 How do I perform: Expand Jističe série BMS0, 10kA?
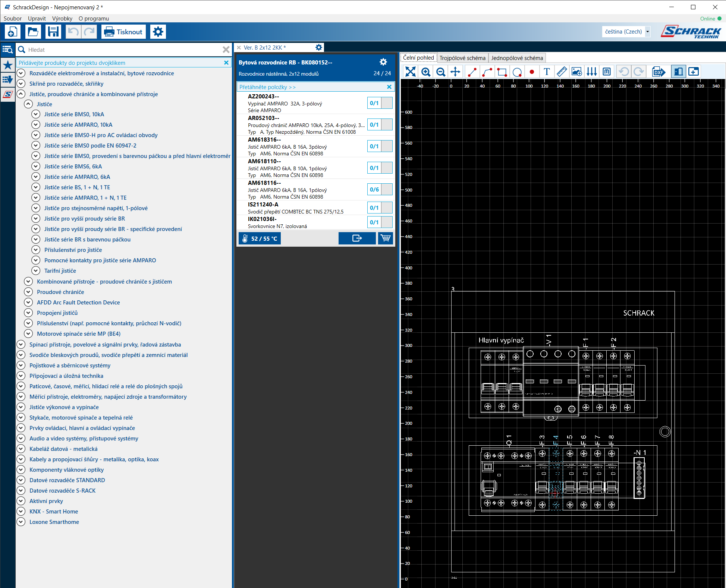[36, 114]
